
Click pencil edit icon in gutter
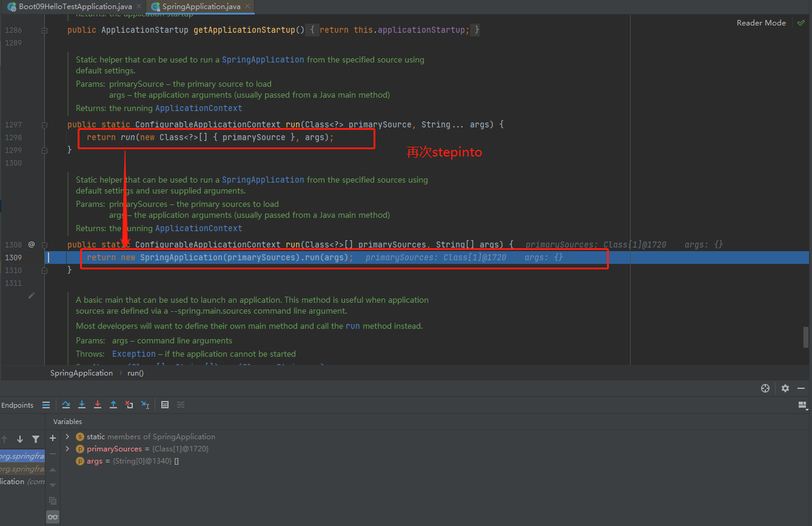32,295
